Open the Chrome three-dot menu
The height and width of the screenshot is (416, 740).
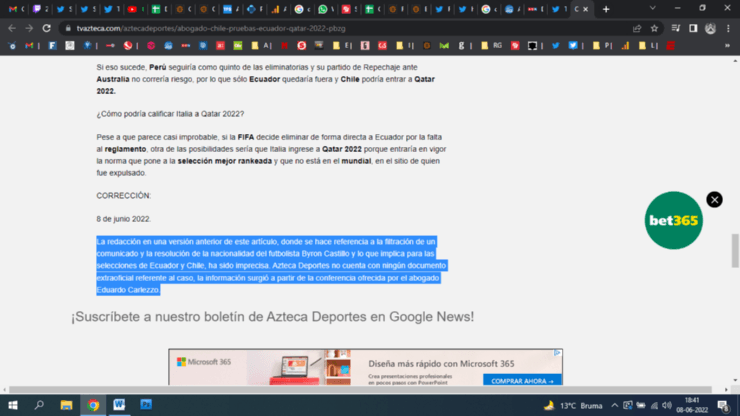[728, 28]
